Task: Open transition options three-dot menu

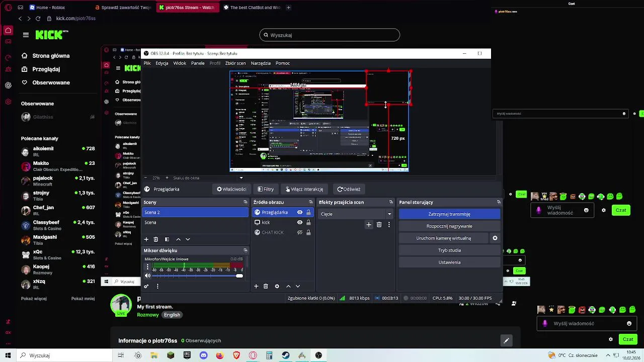Action: click(389, 225)
